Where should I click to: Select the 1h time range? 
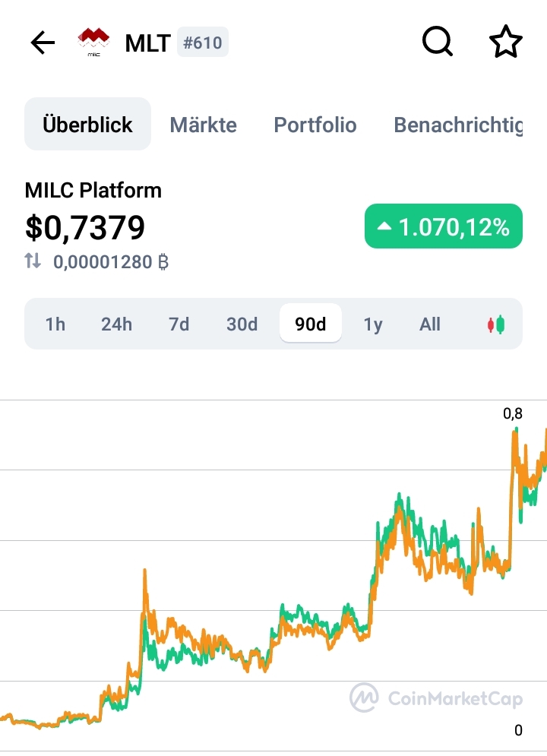(x=55, y=324)
